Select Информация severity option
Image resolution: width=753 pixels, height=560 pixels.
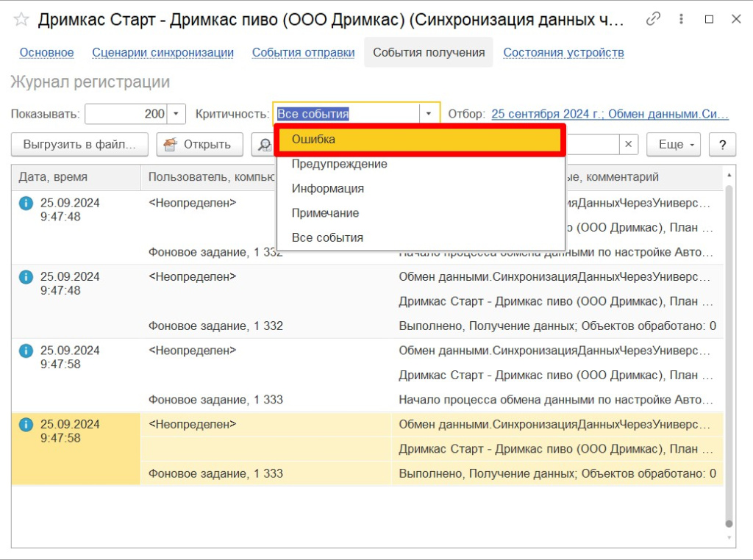coord(327,189)
